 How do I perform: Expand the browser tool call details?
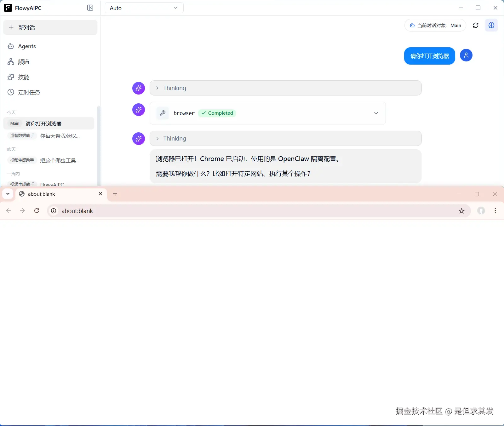[376, 113]
